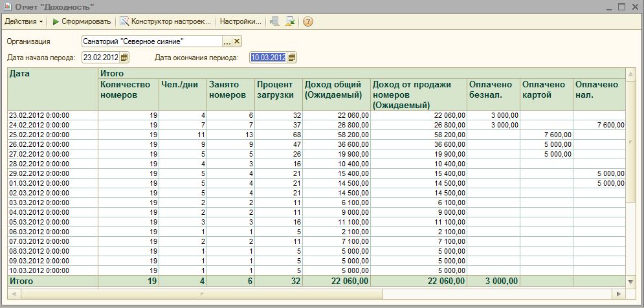
Task: Select the row dated 23.02.2012 0:00:00
Action: pyautogui.click(x=316, y=115)
